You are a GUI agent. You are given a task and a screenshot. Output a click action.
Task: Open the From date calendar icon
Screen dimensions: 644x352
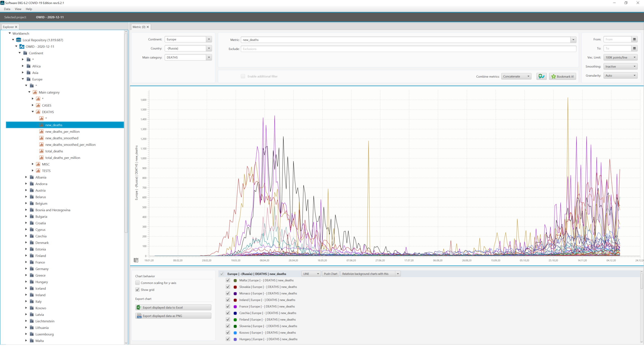634,39
